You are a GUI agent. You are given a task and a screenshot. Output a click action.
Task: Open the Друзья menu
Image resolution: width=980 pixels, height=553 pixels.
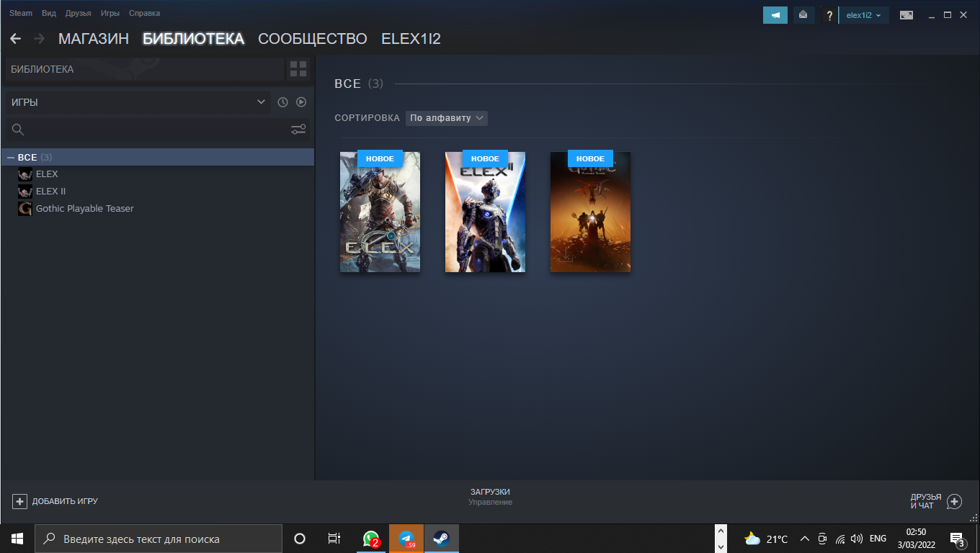78,14
